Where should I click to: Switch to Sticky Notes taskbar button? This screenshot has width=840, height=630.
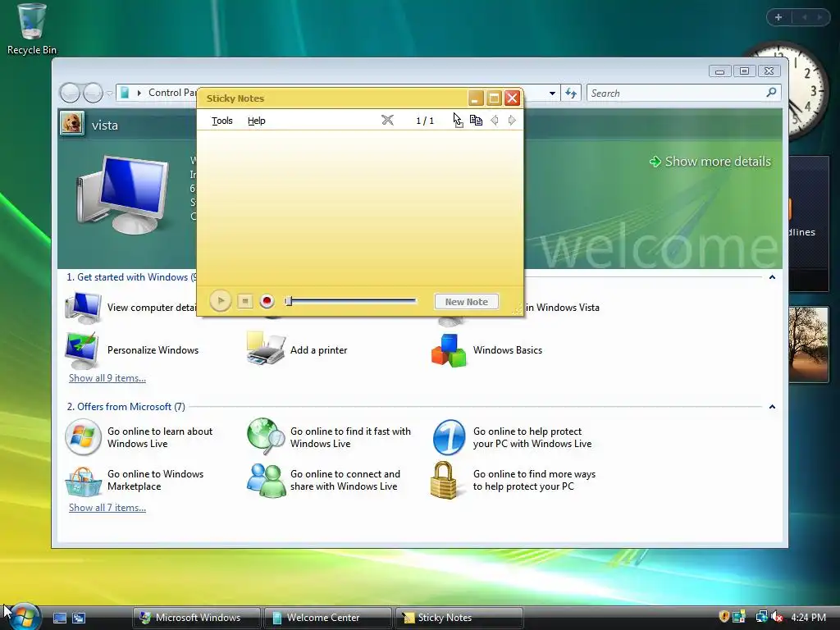[459, 618]
